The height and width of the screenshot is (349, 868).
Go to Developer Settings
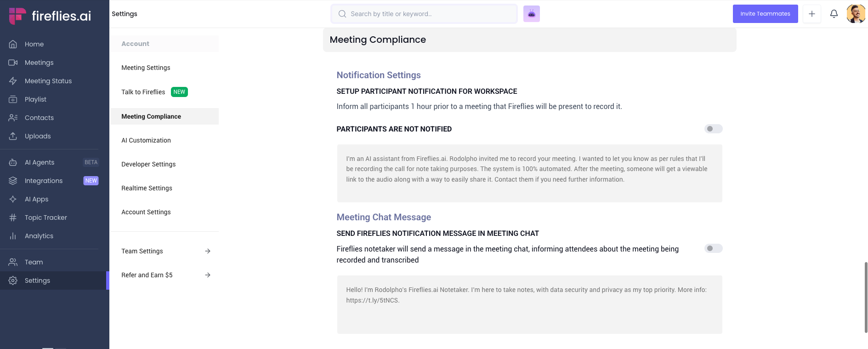tap(148, 164)
